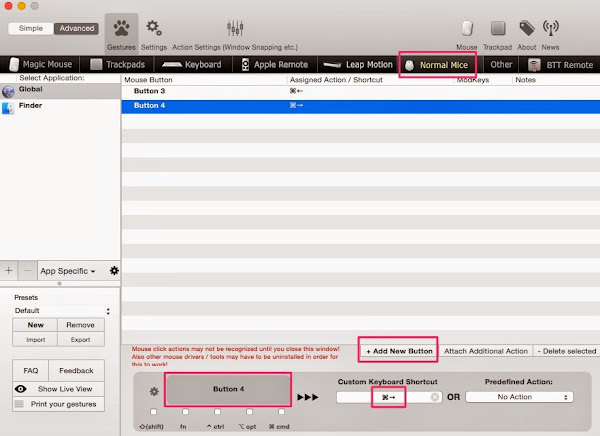Open Settings gear in toolbar

pos(154,33)
